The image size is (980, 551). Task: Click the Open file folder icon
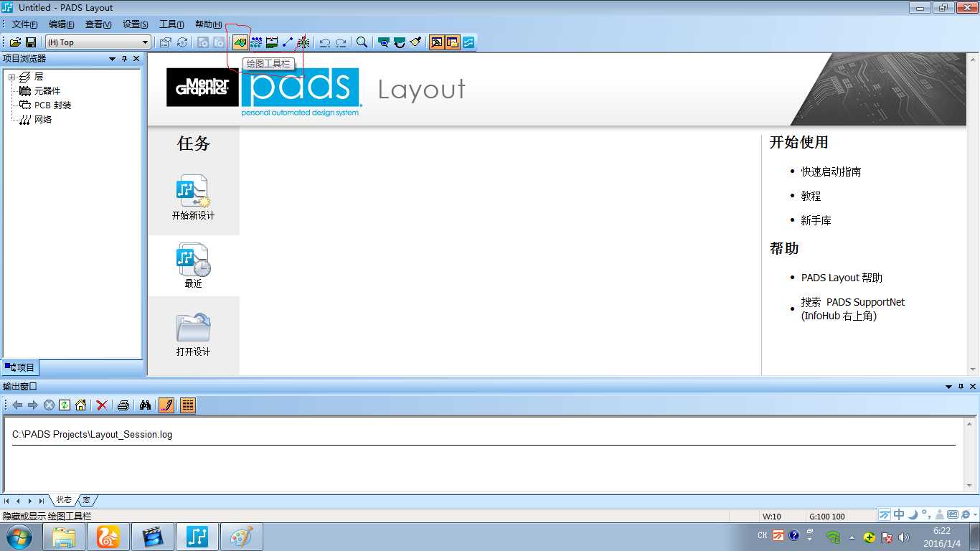[x=15, y=42]
